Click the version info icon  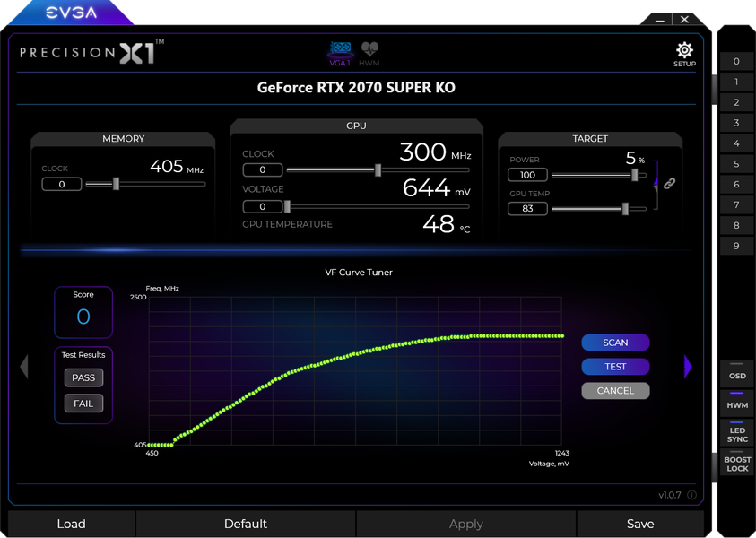[x=691, y=495]
